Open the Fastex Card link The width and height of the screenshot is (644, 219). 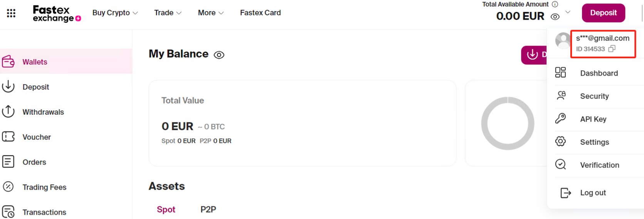point(260,13)
